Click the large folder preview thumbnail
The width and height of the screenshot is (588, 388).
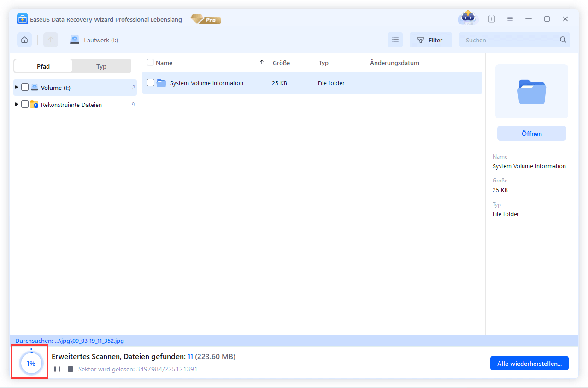532,91
